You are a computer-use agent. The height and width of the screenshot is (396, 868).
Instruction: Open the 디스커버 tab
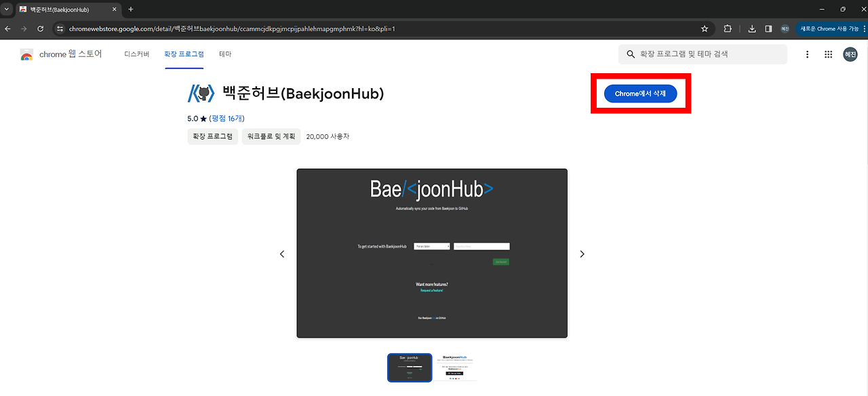[137, 54]
